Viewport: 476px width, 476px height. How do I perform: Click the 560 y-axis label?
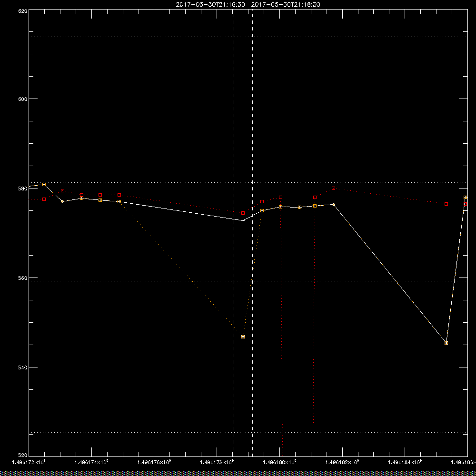(x=23, y=278)
